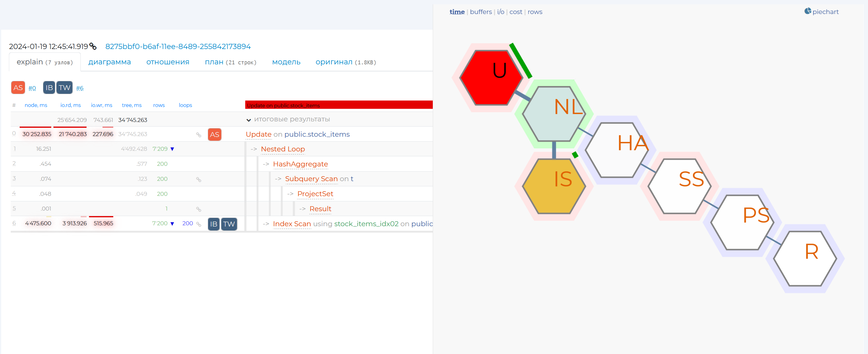Expand rows arrow next to 7'209

pos(172,149)
